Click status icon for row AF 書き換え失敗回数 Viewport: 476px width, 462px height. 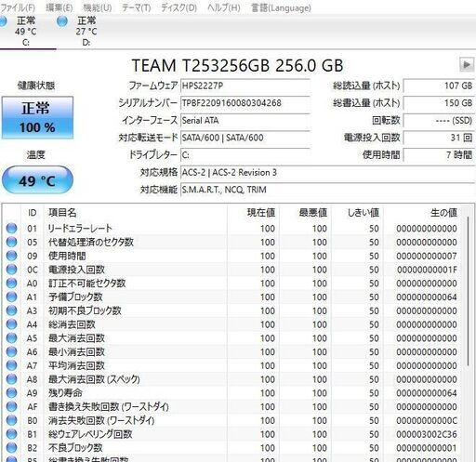11,406
